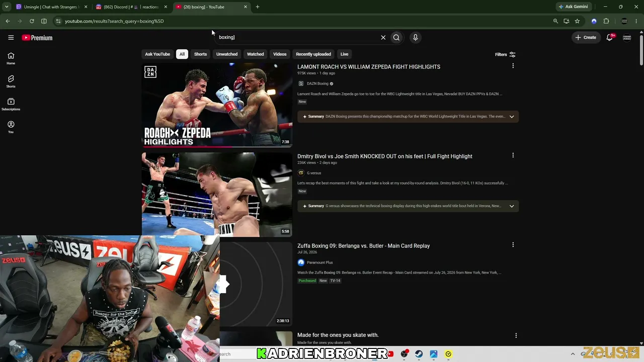Start voice search with microphone icon
This screenshot has width=644, height=362.
[415, 37]
